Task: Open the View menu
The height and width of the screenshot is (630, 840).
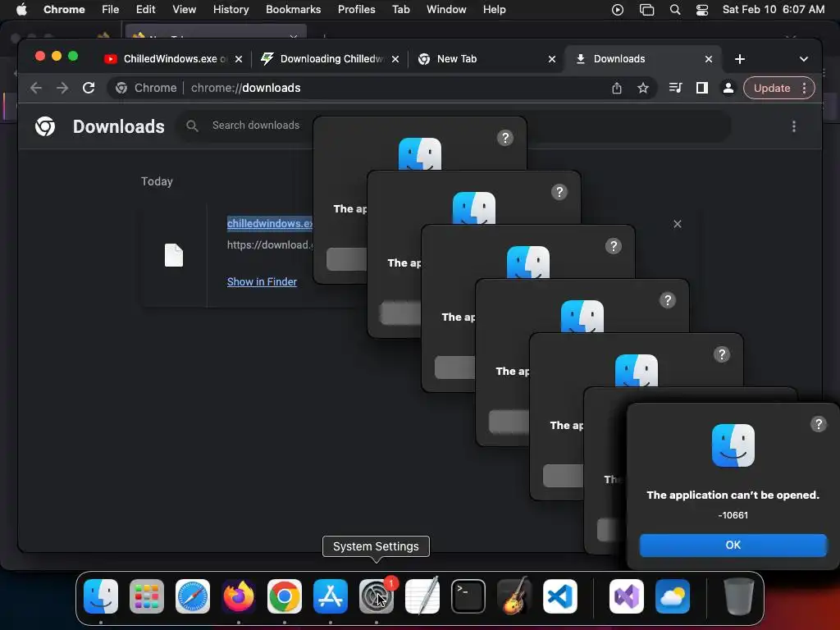Action: [x=185, y=10]
